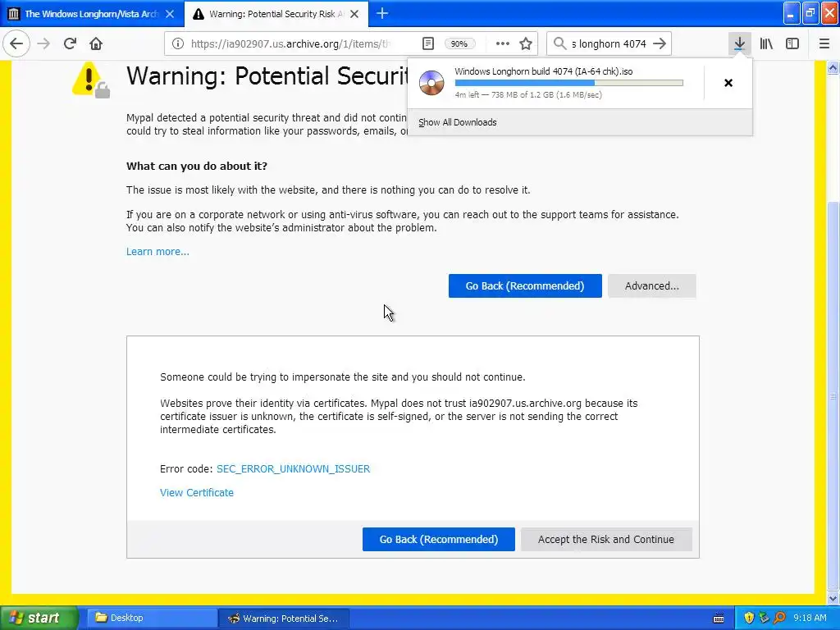Click scrollbar up arrow
The width and height of the screenshot is (840, 630).
click(x=833, y=67)
